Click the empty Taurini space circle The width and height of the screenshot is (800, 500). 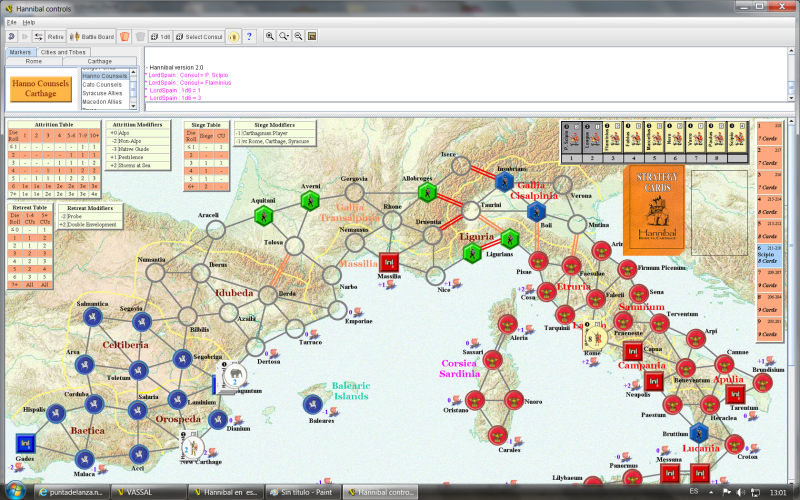point(470,210)
